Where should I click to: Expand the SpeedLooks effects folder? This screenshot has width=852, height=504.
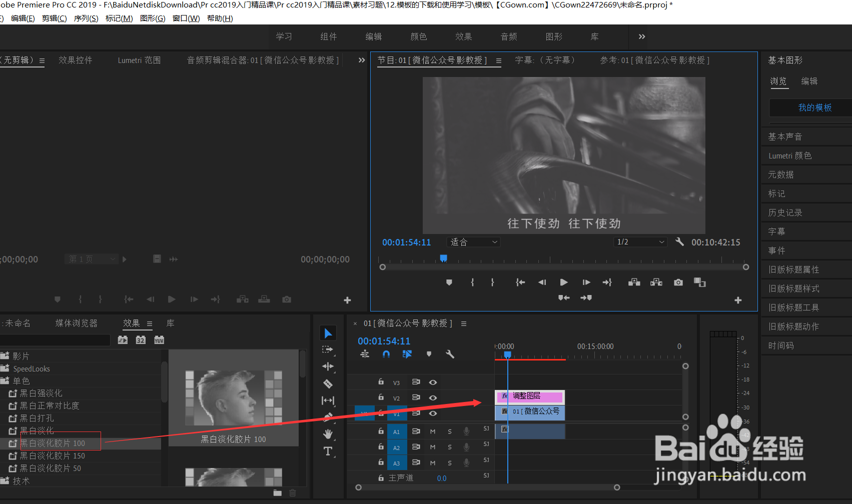(5, 368)
